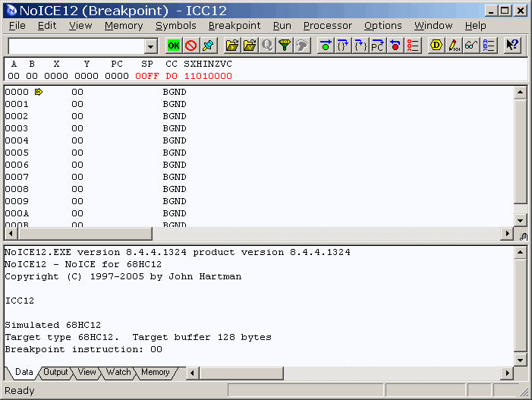This screenshot has width=532, height=400.
Task: Click the step-over braces icon
Action: click(x=343, y=46)
